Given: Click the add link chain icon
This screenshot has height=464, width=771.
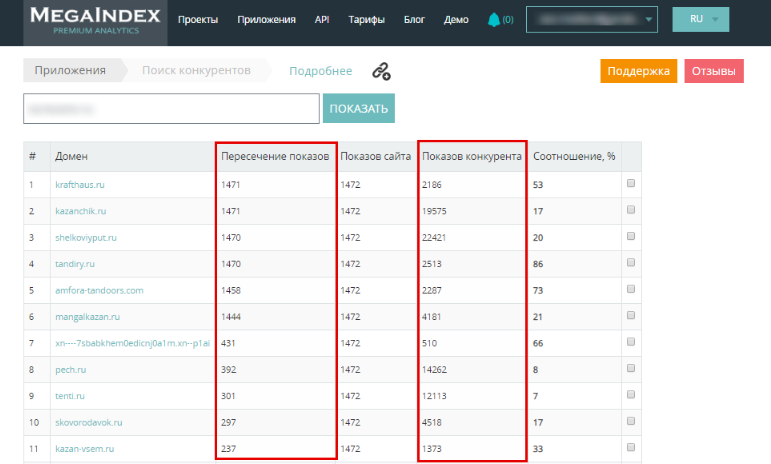Looking at the screenshot, I should click(x=381, y=71).
